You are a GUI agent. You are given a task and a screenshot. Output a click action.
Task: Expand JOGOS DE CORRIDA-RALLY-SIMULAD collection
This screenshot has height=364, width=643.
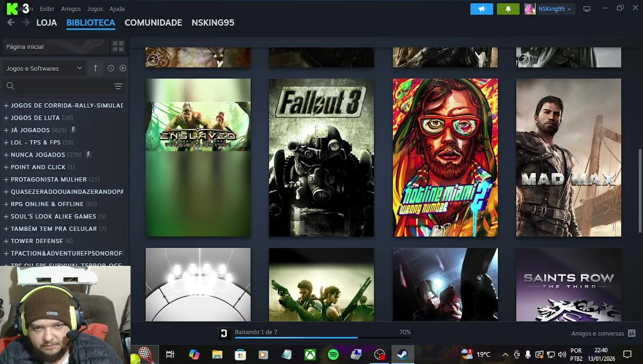pos(6,106)
